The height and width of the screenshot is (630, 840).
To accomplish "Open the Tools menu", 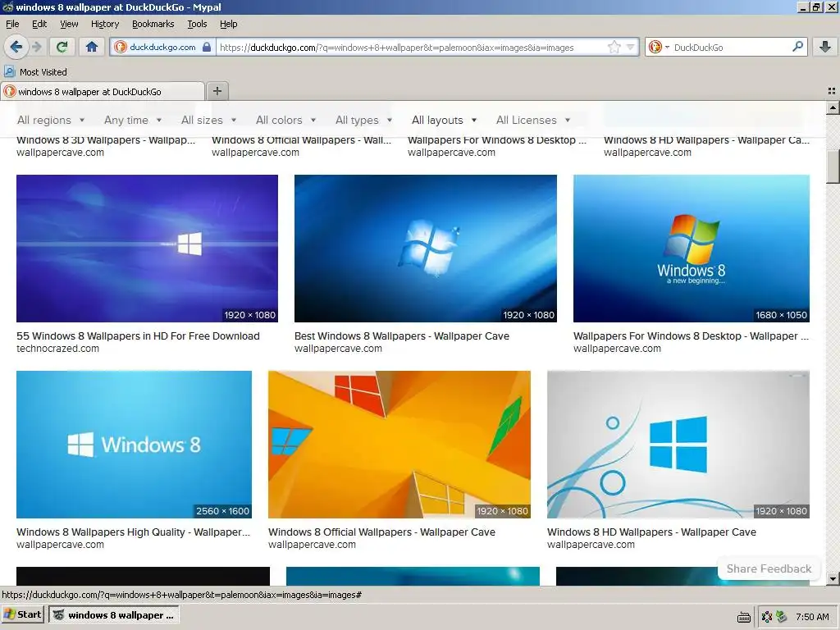I will [x=197, y=24].
